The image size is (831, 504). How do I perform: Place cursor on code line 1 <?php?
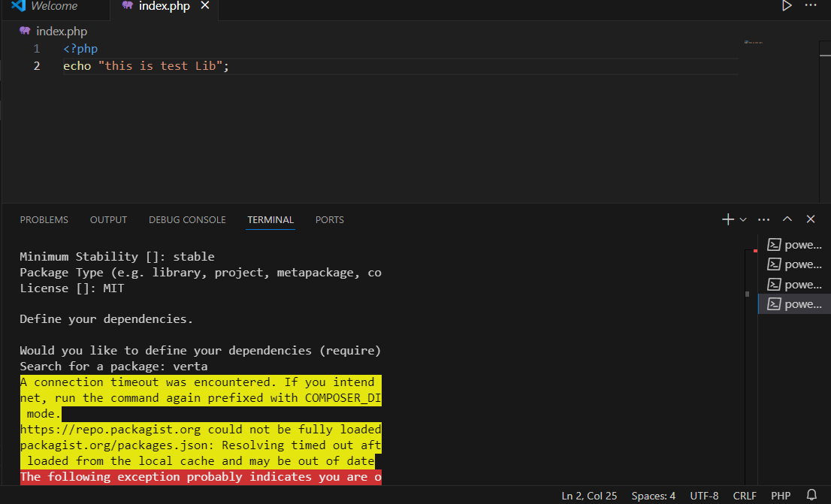point(80,49)
